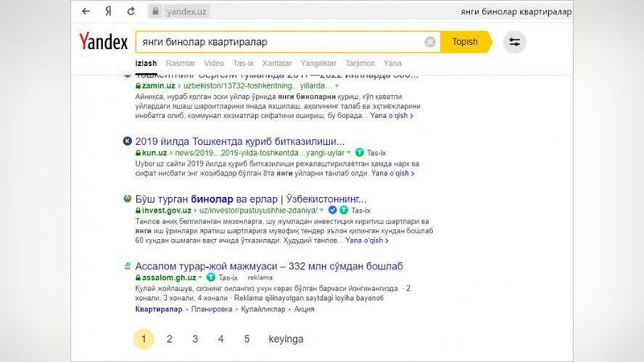Open the Акция sitelink
Image resolution: width=644 pixels, height=362 pixels.
pyautogui.click(x=304, y=309)
